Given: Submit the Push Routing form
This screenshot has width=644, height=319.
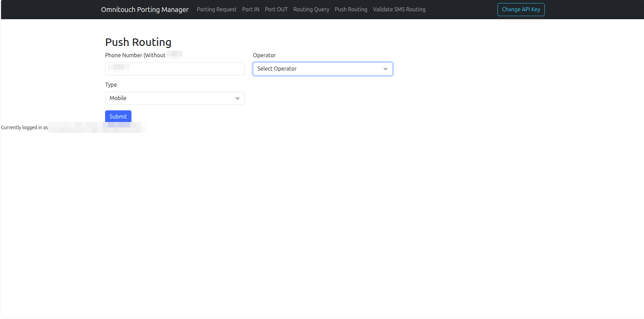Looking at the screenshot, I should tap(118, 116).
